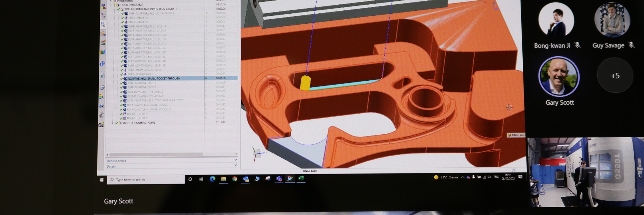Open the machine tool navigator sidebar icon
This screenshot has width=644, height=215.
coord(103,43)
